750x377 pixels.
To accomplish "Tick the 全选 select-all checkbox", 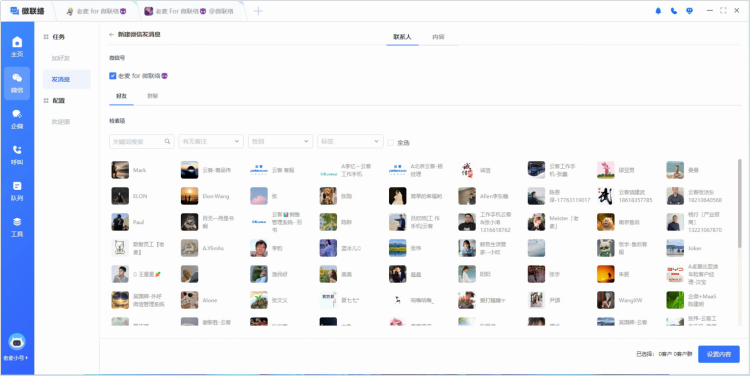I will tap(391, 143).
